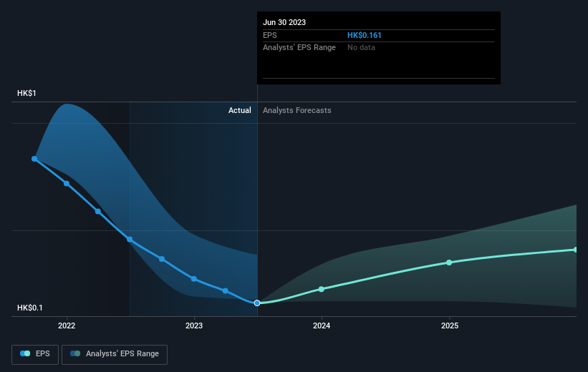Select the first EPS data point before 2022
The image size is (588, 372).
coord(34,159)
